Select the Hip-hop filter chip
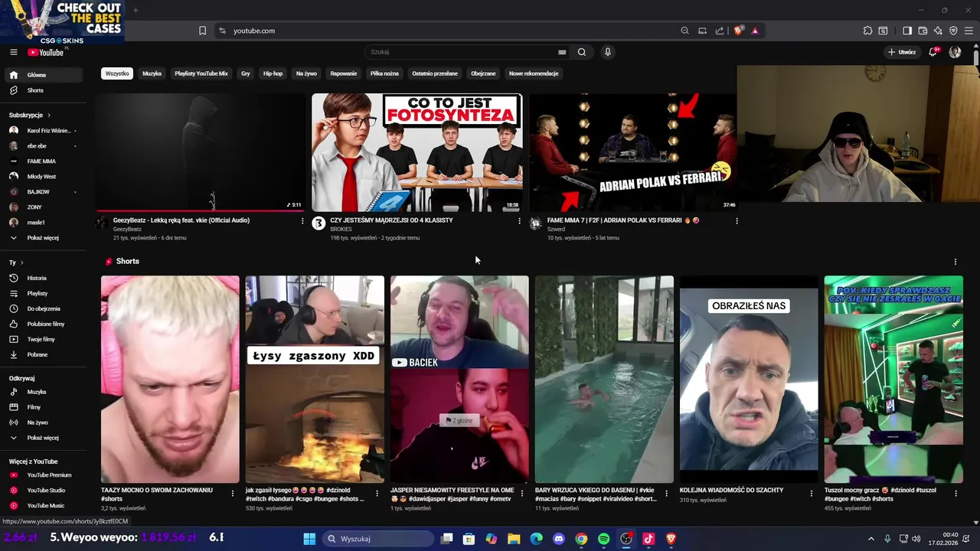Image resolution: width=980 pixels, height=551 pixels. pos(273,73)
